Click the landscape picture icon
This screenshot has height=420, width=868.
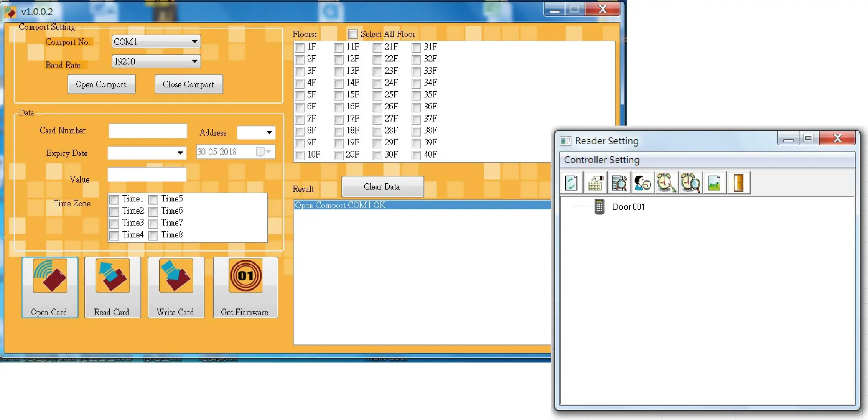tap(714, 183)
